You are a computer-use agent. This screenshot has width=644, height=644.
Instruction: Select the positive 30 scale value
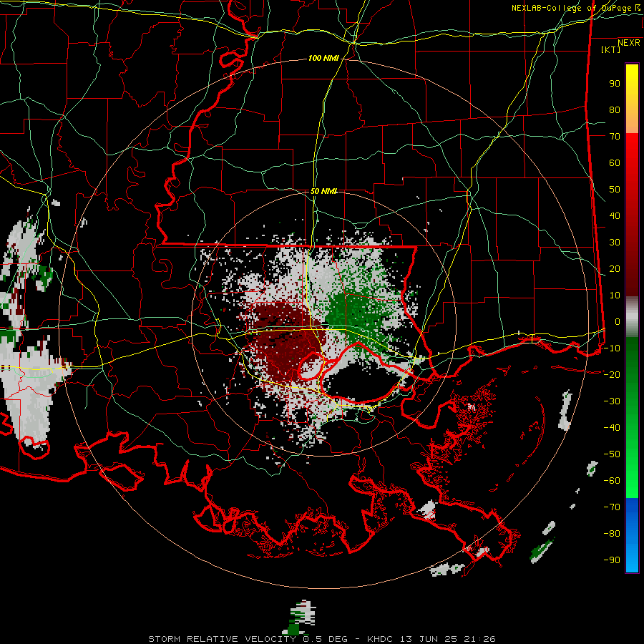point(615,243)
